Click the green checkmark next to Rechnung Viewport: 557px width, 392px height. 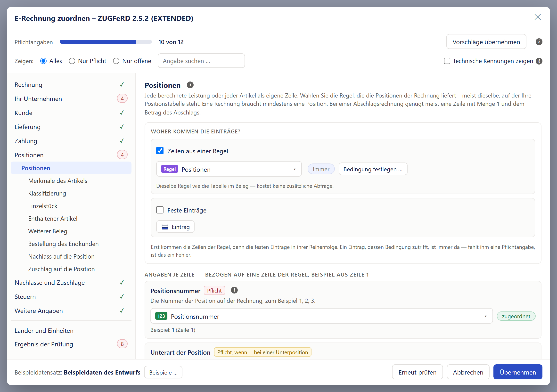point(122,84)
